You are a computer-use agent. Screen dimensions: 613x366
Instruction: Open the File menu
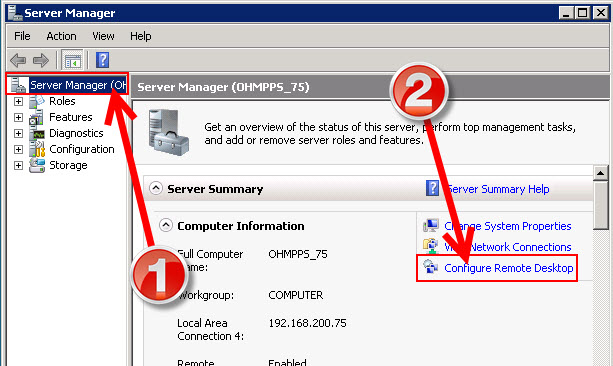click(x=22, y=36)
